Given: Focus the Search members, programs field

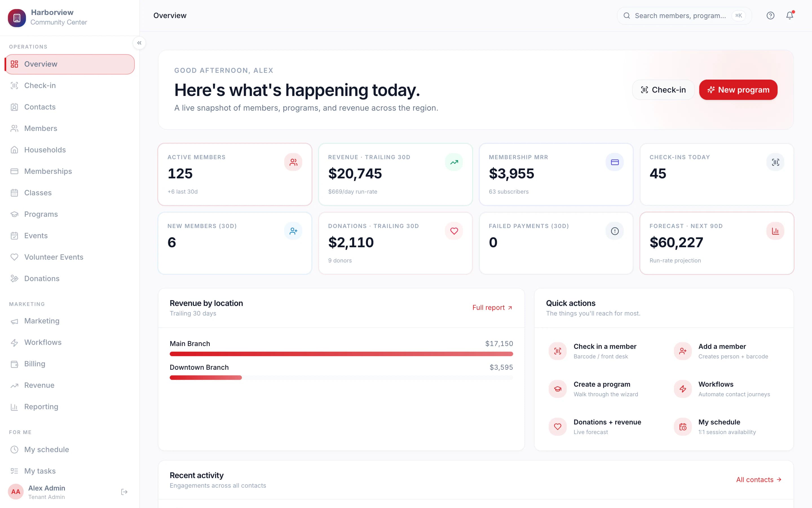Looking at the screenshot, I should coord(684,16).
